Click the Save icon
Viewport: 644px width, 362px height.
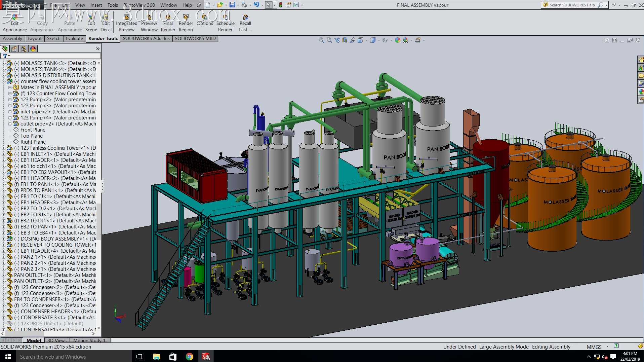[232, 5]
